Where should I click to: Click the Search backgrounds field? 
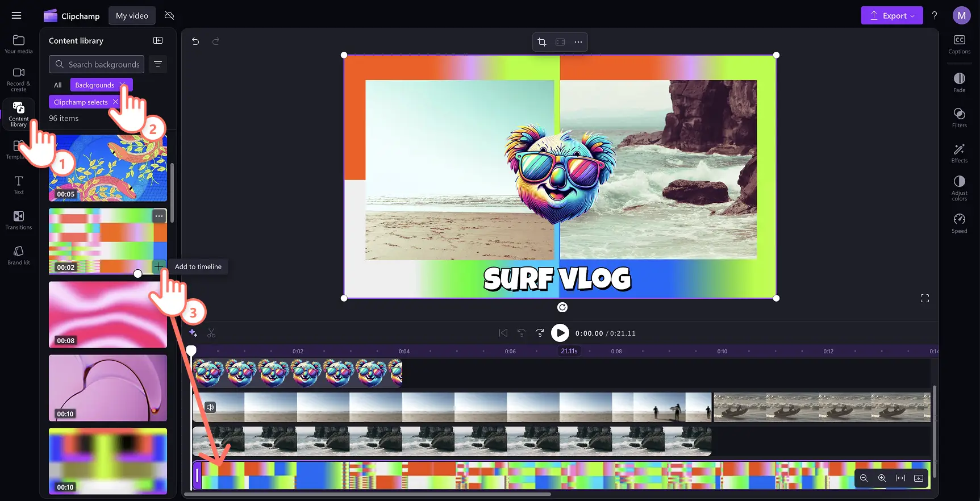pos(97,64)
